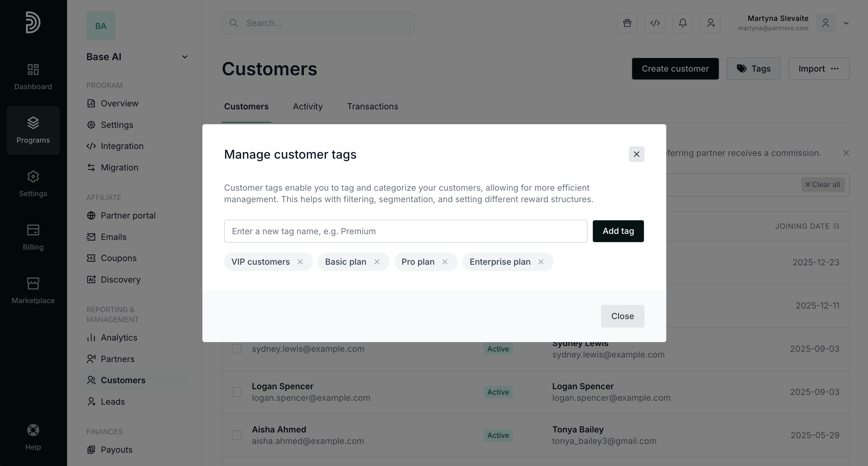Remove the VIP customers tag
The width and height of the screenshot is (868, 466).
300,262
